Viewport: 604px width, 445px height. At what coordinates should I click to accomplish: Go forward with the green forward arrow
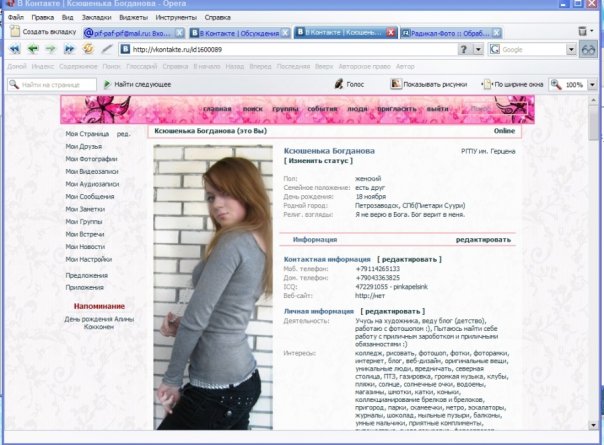[x=51, y=49]
